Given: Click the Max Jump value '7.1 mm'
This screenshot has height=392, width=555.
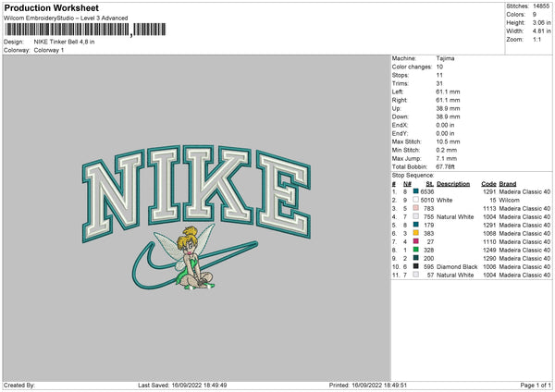Looking at the screenshot, I should [x=447, y=158].
